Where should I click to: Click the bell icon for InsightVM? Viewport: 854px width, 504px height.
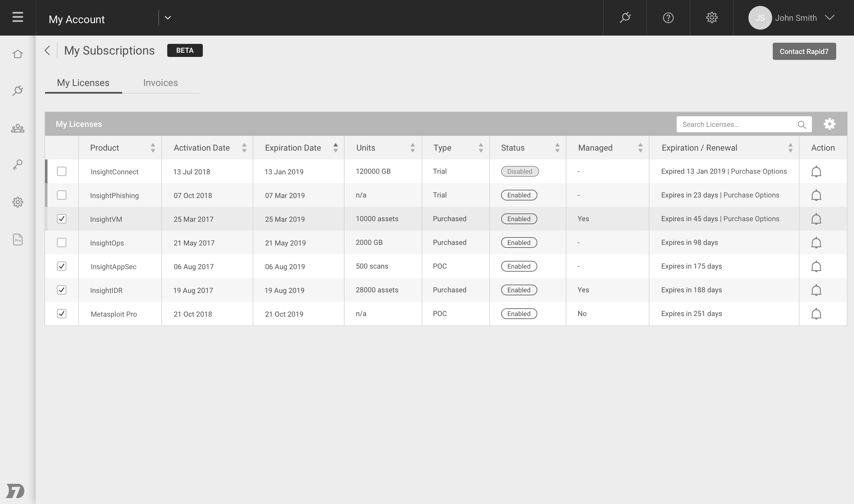(x=816, y=219)
